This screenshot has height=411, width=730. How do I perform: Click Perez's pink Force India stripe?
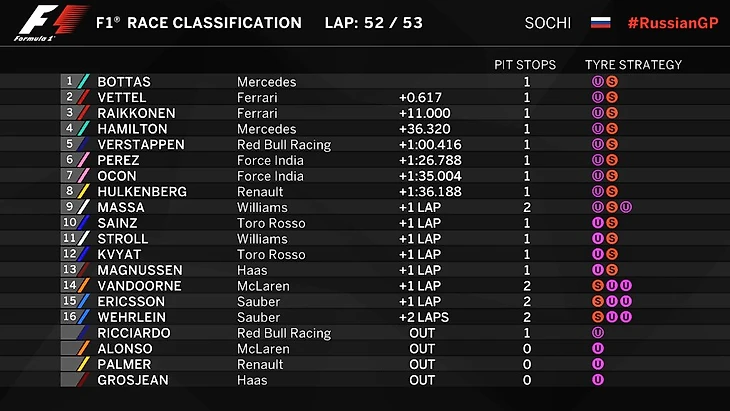point(83,160)
